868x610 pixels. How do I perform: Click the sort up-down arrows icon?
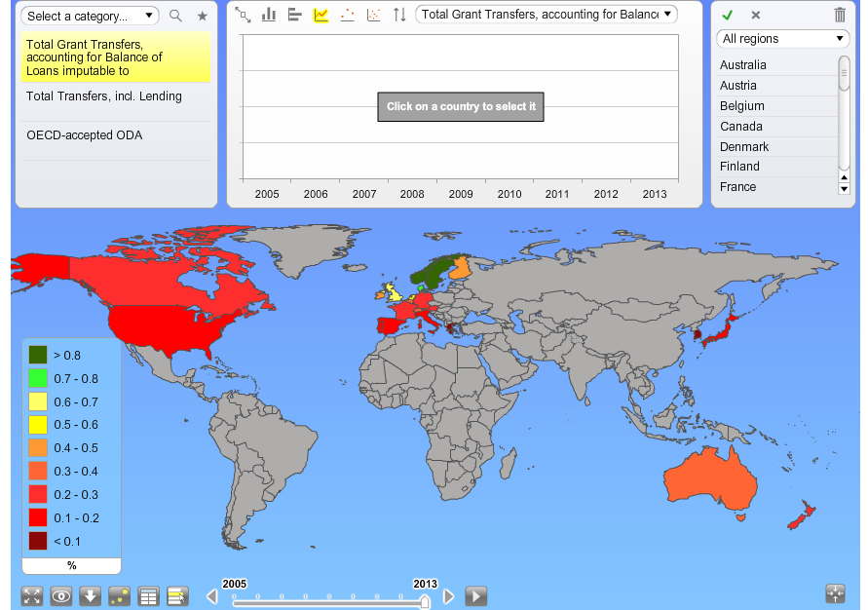coord(399,15)
